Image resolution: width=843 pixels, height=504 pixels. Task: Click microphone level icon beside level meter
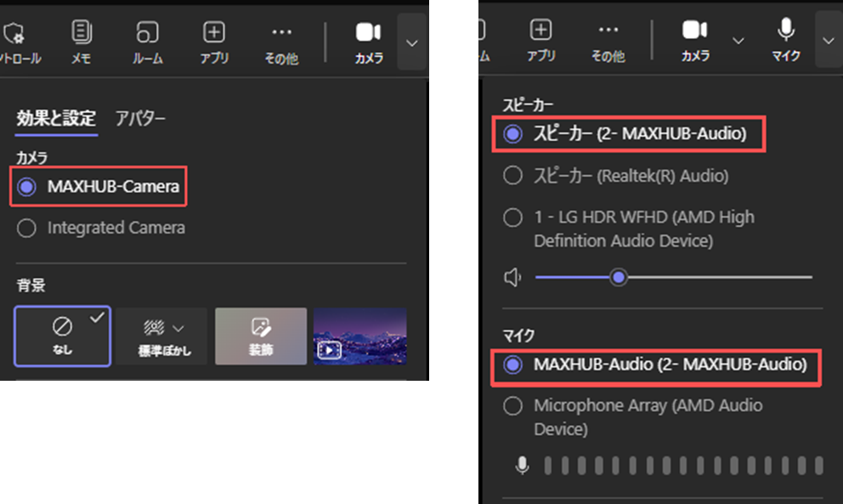click(x=522, y=465)
